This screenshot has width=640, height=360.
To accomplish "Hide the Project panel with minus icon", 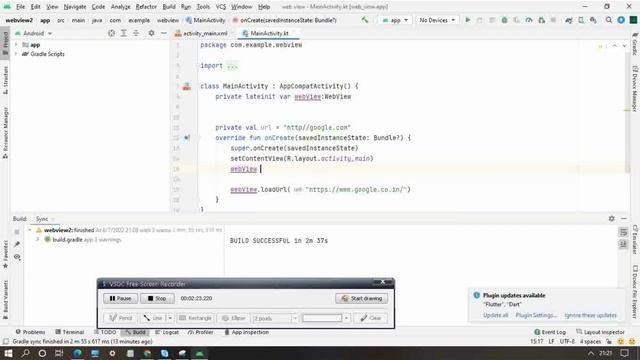I will pyautogui.click(x=163, y=33).
